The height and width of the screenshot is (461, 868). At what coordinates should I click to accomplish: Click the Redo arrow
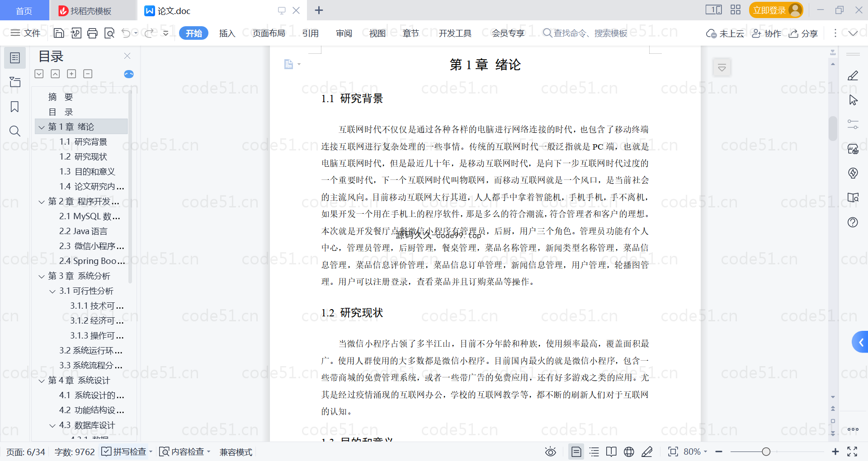click(x=149, y=33)
